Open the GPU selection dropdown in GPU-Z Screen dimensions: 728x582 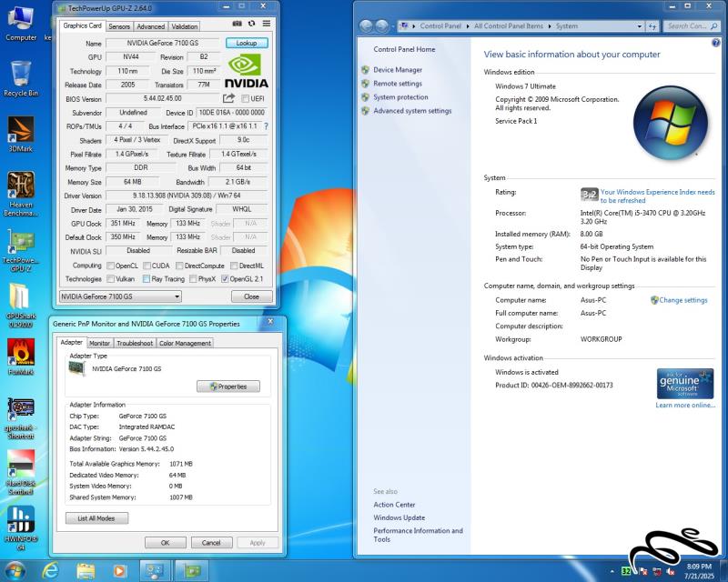tap(120, 296)
